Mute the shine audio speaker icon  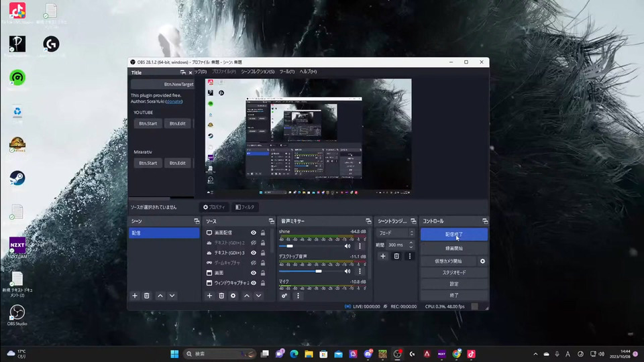[347, 246]
